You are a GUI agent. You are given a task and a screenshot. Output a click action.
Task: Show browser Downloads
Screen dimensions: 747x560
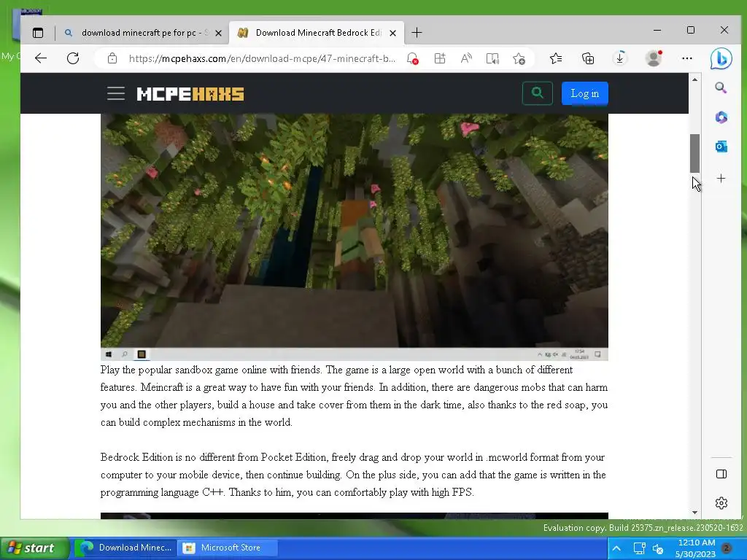click(620, 58)
